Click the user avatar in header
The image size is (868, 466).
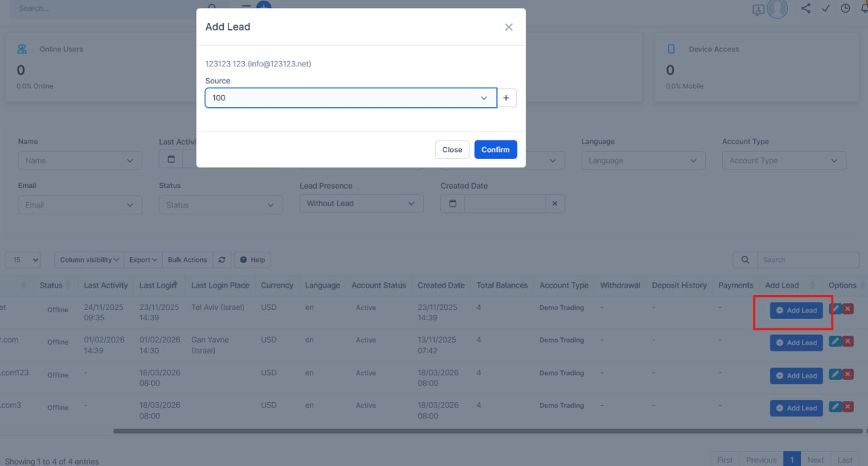tap(777, 9)
